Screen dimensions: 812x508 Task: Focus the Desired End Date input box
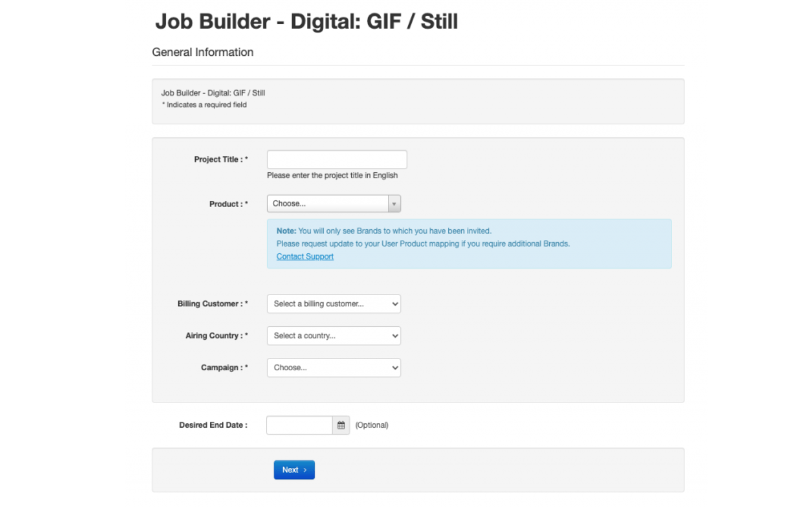(x=299, y=425)
